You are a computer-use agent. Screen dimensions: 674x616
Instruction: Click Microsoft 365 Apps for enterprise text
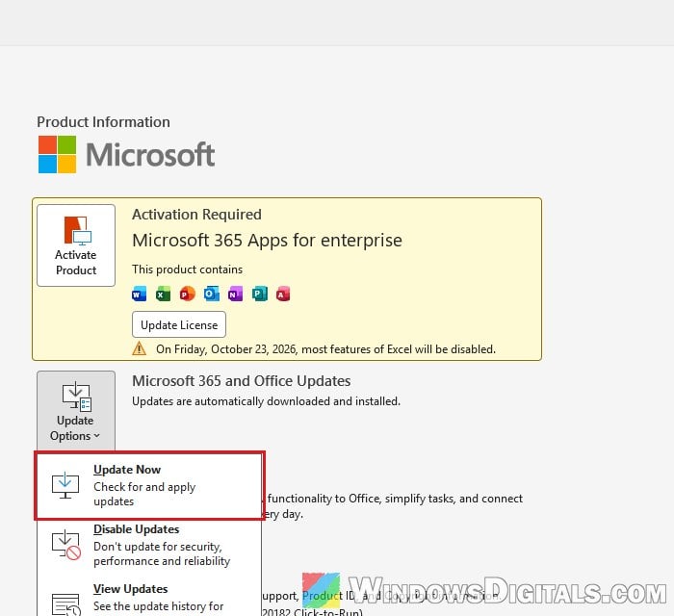point(267,240)
